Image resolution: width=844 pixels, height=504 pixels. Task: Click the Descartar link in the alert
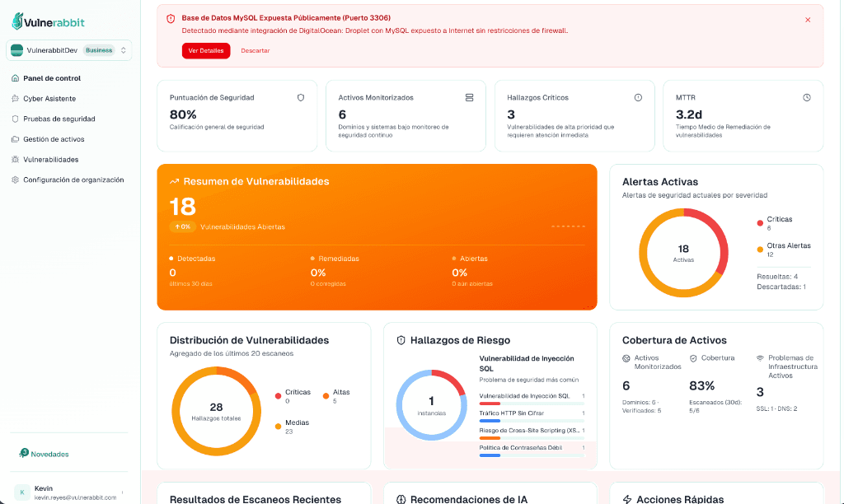pos(256,50)
